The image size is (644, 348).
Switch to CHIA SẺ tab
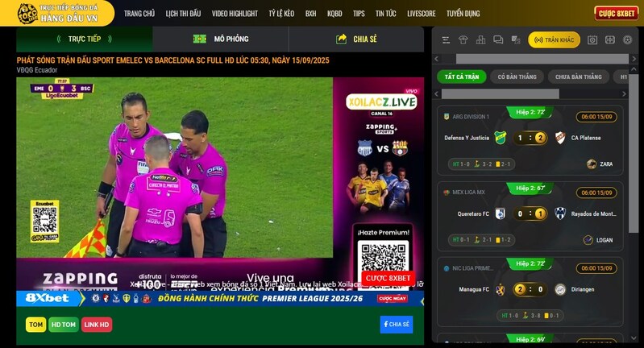[356, 39]
